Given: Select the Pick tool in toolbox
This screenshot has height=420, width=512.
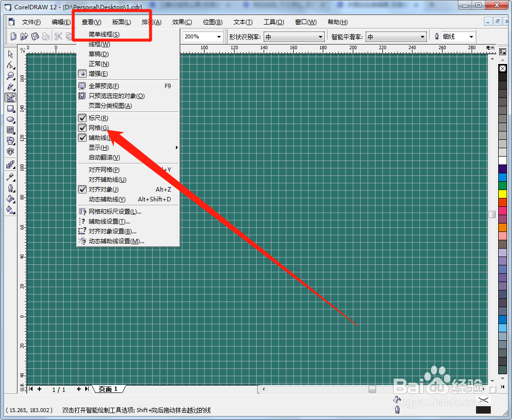Looking at the screenshot, I should coord(10,54).
